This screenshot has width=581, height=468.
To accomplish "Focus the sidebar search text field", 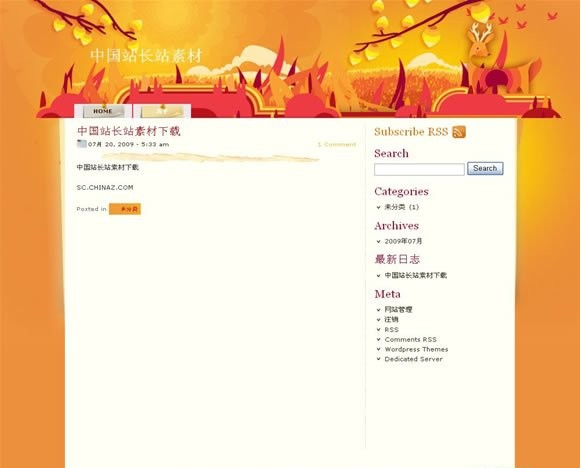I will point(419,169).
